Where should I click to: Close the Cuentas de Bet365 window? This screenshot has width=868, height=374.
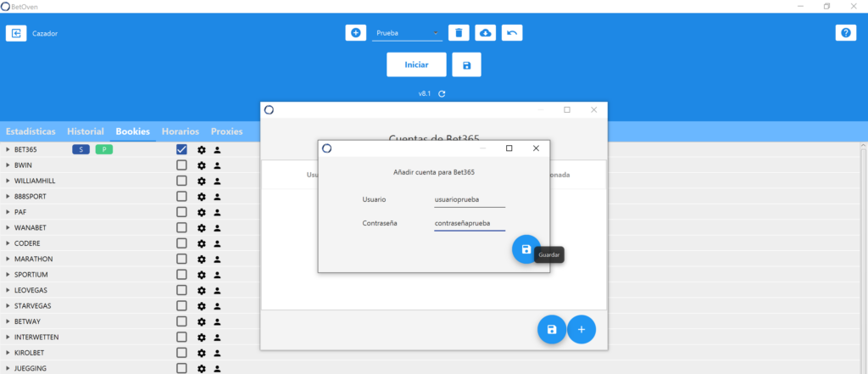click(594, 109)
